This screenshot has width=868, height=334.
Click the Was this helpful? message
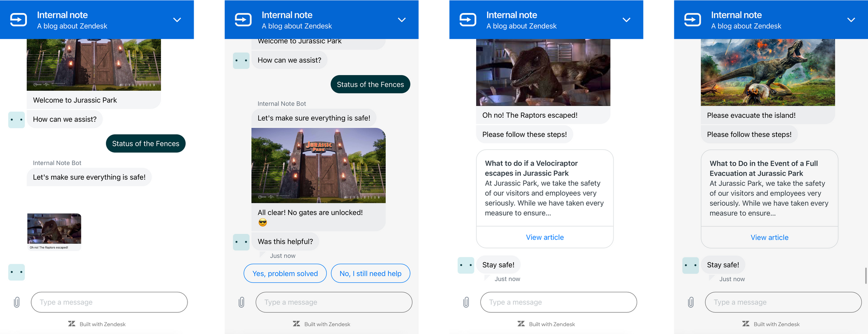285,241
